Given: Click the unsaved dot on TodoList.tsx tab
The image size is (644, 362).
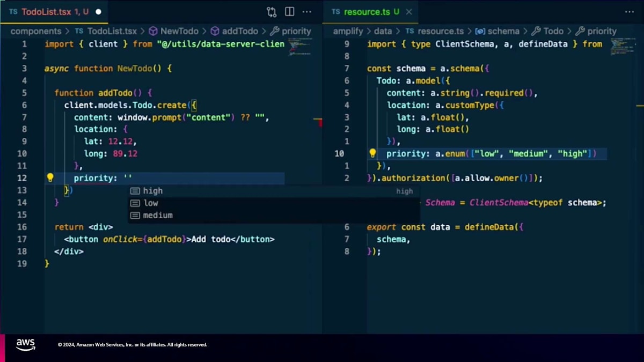Looking at the screenshot, I should [x=98, y=12].
